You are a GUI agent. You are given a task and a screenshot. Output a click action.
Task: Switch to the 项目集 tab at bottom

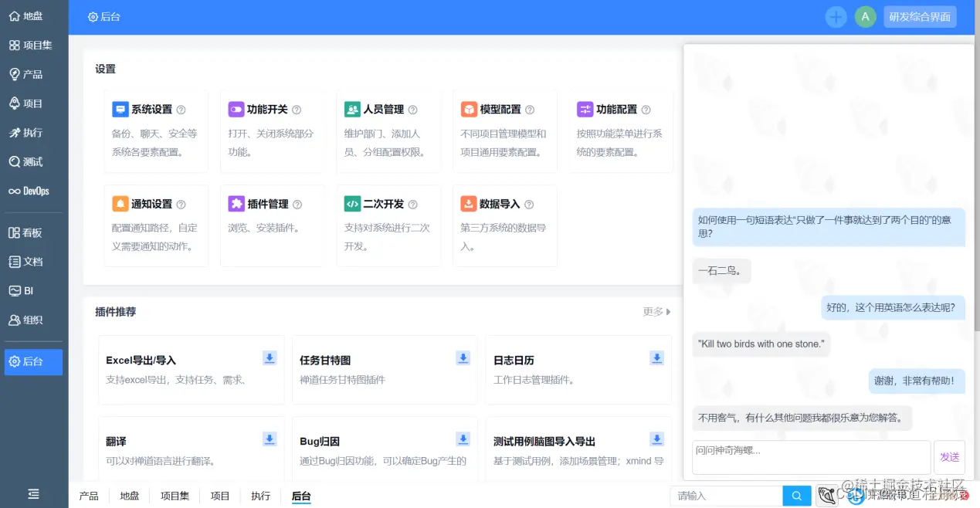175,496
